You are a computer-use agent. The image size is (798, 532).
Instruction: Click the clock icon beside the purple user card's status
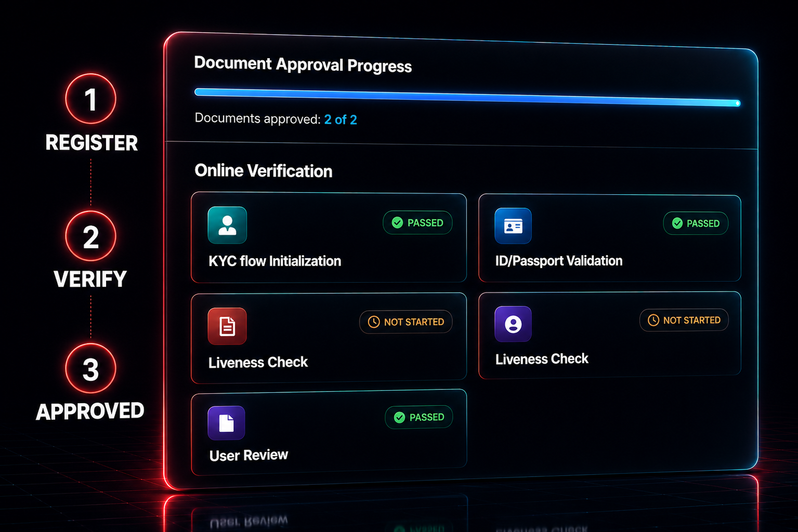653,321
